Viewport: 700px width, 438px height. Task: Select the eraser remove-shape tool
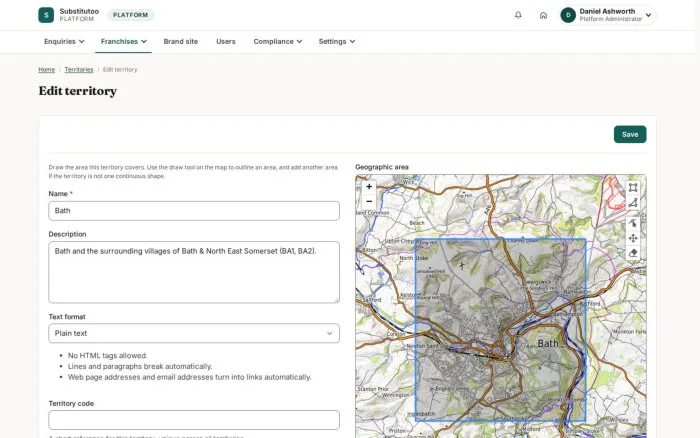coord(633,253)
